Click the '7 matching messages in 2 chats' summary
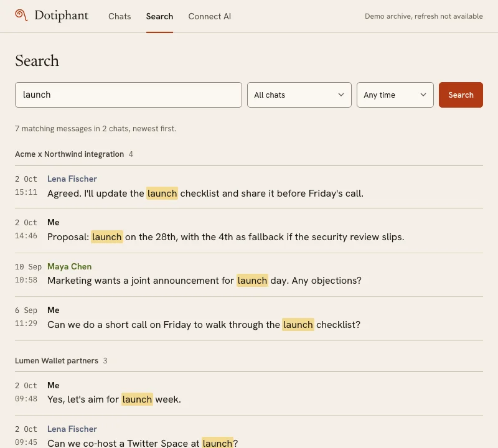498x448 pixels. (x=96, y=129)
